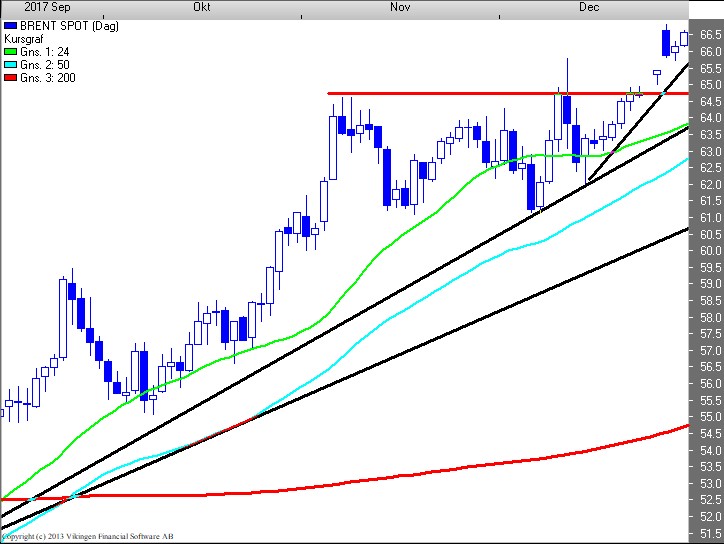Select the 'Gns. 3: 200' legend label
724x544 pixels.
click(x=48, y=78)
